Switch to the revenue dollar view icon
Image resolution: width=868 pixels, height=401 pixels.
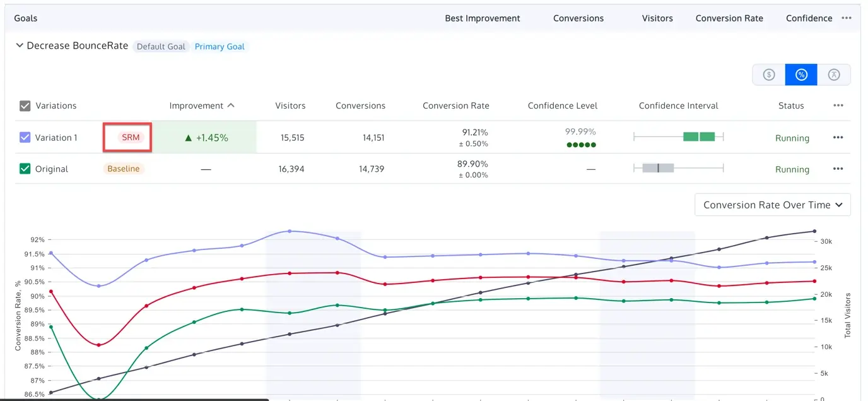click(769, 75)
